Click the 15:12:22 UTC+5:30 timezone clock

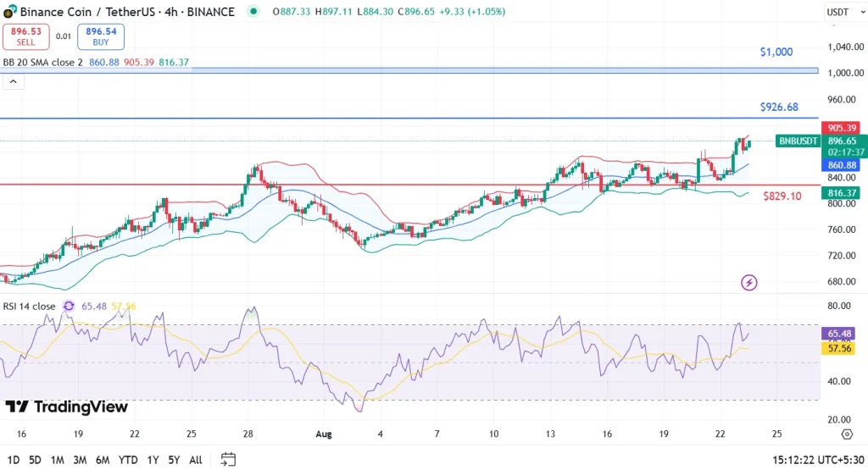coord(818,460)
